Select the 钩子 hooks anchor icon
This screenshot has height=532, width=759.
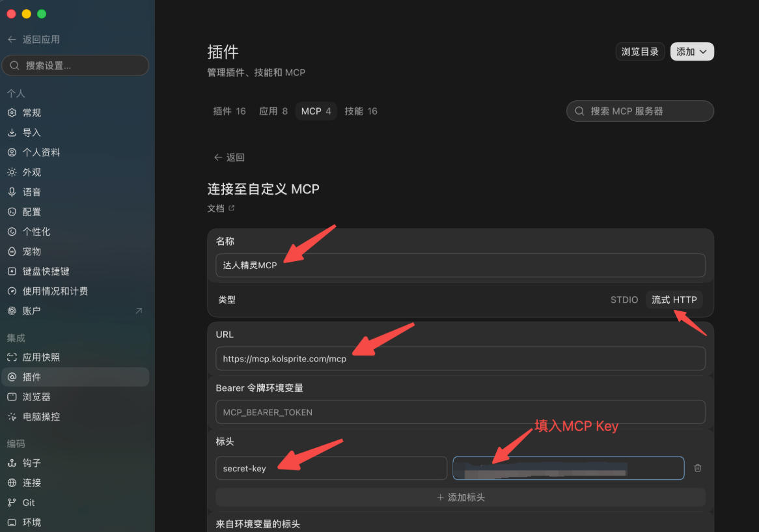pos(12,463)
